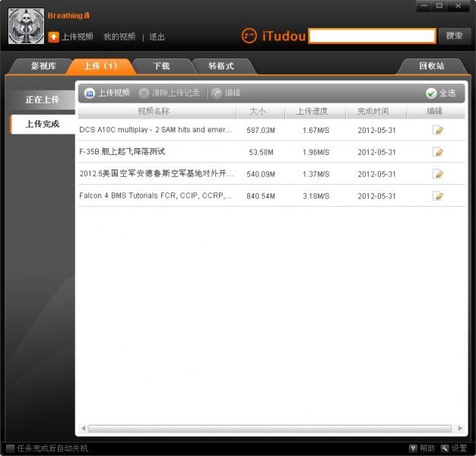Click edit icon for Falcon 4 BMS Tutorials row
This screenshot has width=476, height=456.
pos(438,196)
